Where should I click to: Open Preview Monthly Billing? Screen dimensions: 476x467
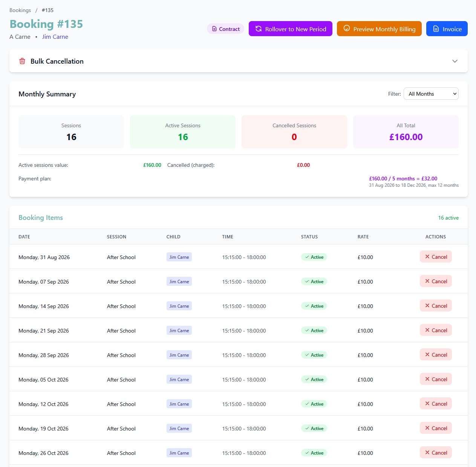379,29
